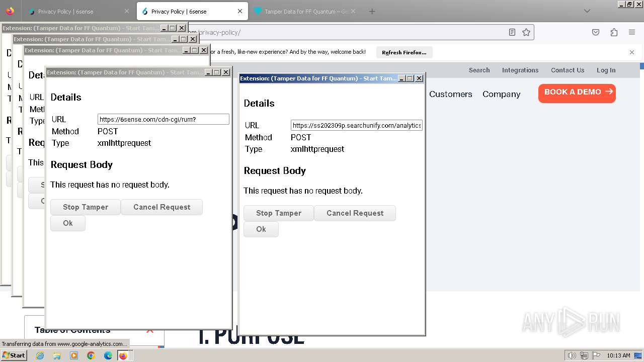
Task: Open the Extensions puzzle icon
Action: (x=614, y=32)
